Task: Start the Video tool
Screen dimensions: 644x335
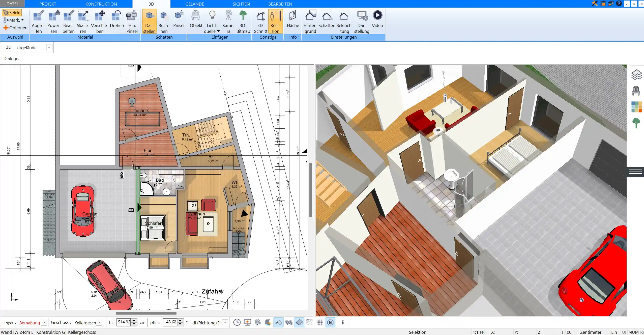Action: tap(377, 19)
